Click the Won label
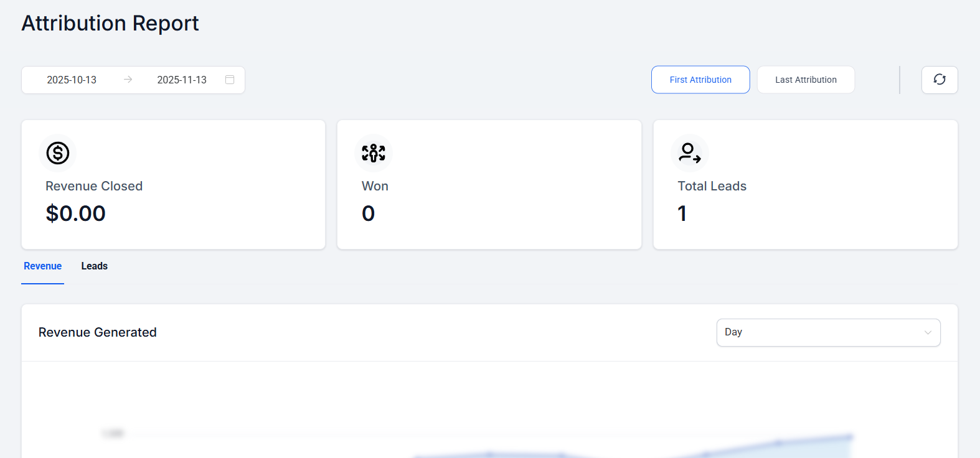The height and width of the screenshot is (458, 980). click(x=375, y=186)
